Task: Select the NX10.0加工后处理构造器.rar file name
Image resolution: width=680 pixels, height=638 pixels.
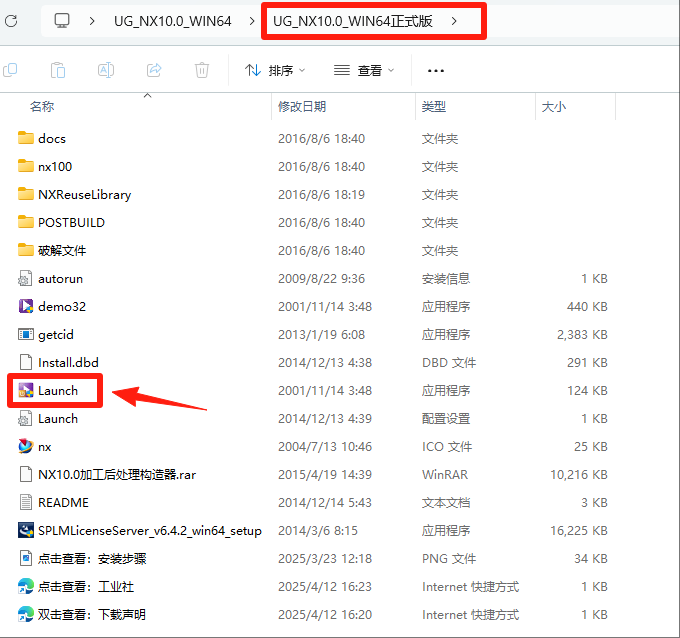Action: (117, 474)
